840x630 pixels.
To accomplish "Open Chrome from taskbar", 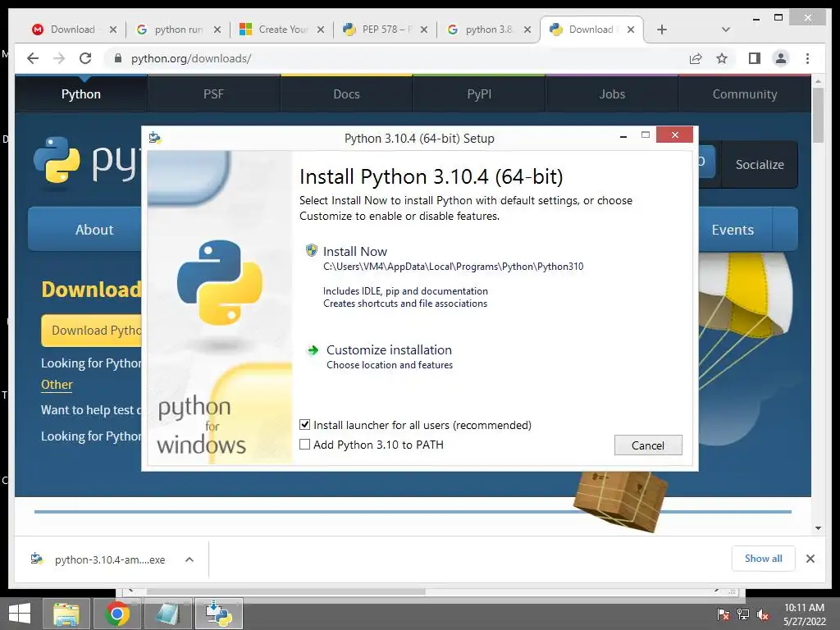I will click(117, 614).
